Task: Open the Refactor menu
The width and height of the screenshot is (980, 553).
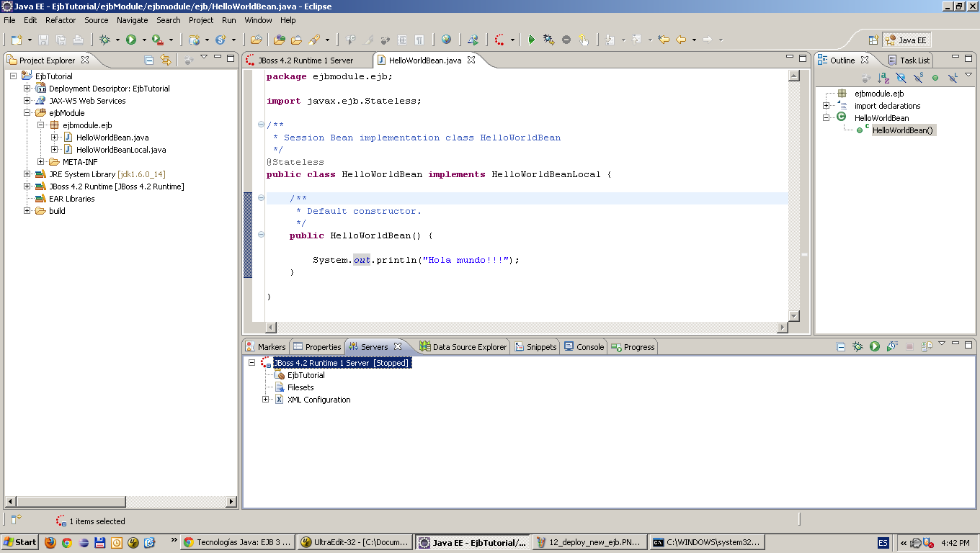Action: point(61,19)
